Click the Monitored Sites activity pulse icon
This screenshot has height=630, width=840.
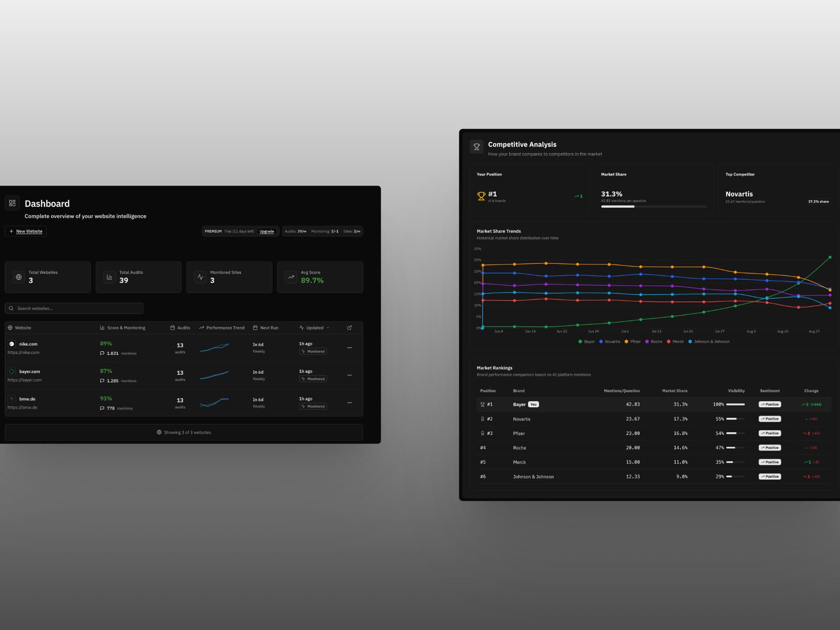[x=201, y=277]
